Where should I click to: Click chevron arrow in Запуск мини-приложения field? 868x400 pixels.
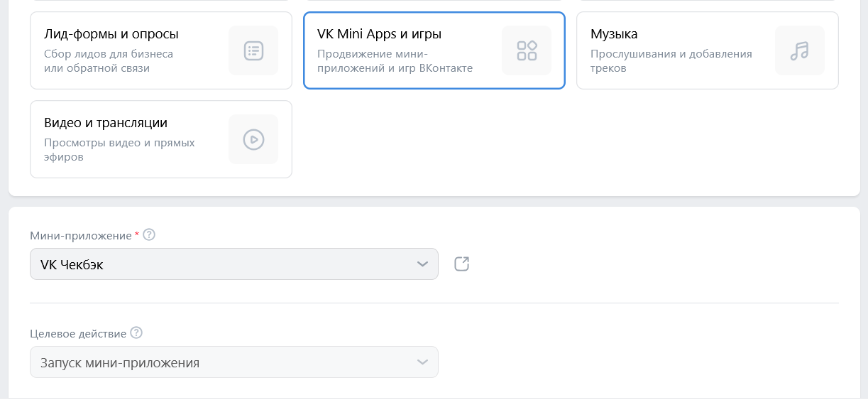pyautogui.click(x=422, y=362)
